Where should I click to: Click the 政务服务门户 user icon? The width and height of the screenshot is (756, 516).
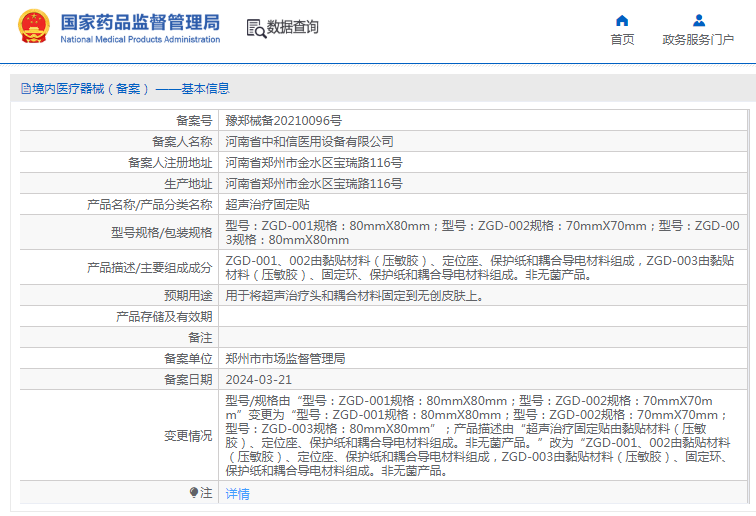(699, 20)
